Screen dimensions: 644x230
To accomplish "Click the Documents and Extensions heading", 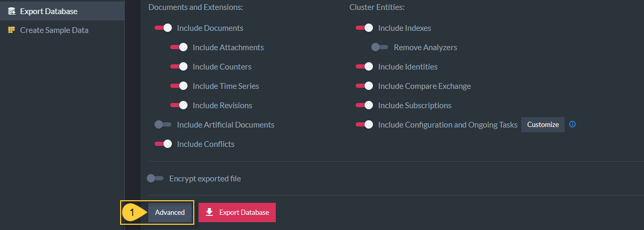I will pyautogui.click(x=196, y=7).
